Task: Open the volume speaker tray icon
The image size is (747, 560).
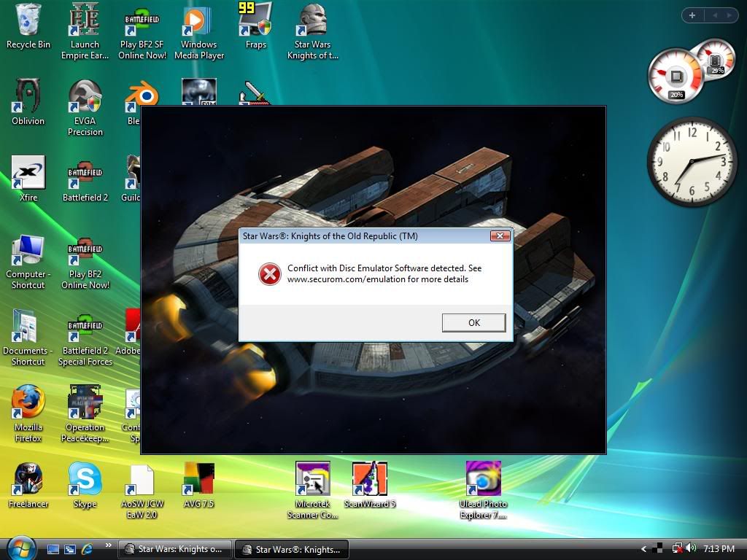Action: pos(692,548)
